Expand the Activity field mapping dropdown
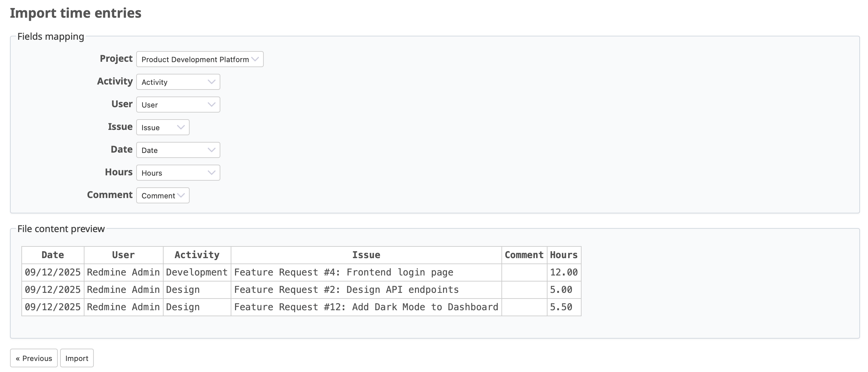The height and width of the screenshot is (372, 868). tap(178, 82)
